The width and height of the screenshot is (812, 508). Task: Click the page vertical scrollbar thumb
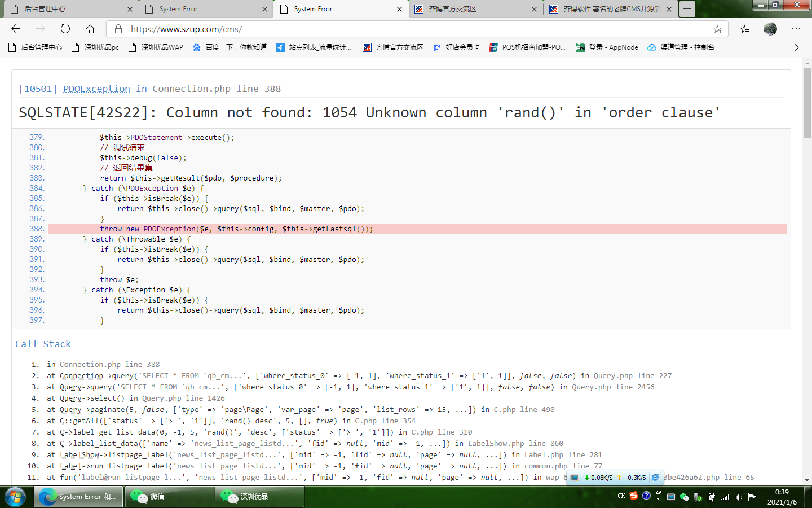[807, 103]
